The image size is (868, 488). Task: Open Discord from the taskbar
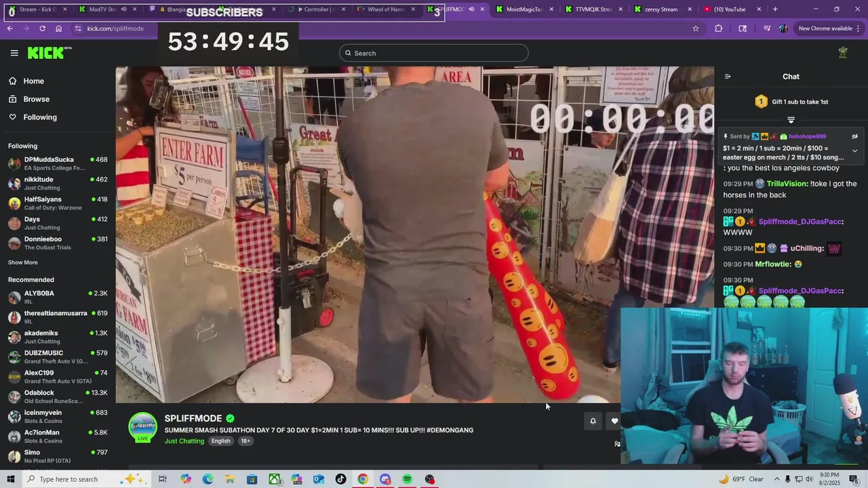point(385,479)
